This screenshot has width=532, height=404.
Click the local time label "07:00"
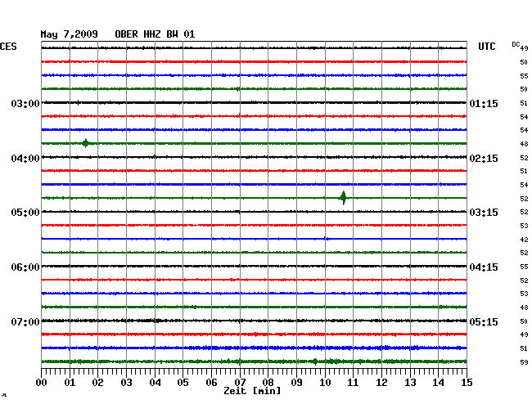(x=25, y=321)
